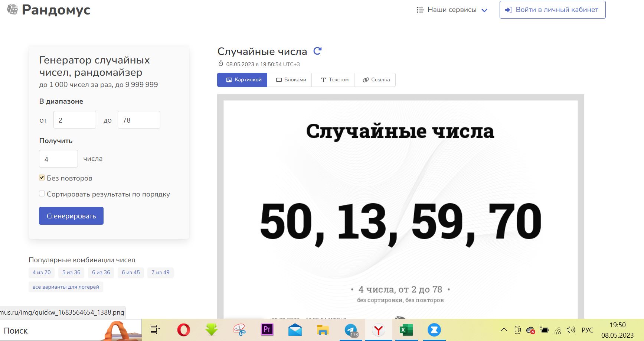644x341 pixels.
Task: Click the cloud sync error tray icon
Action: (531, 330)
